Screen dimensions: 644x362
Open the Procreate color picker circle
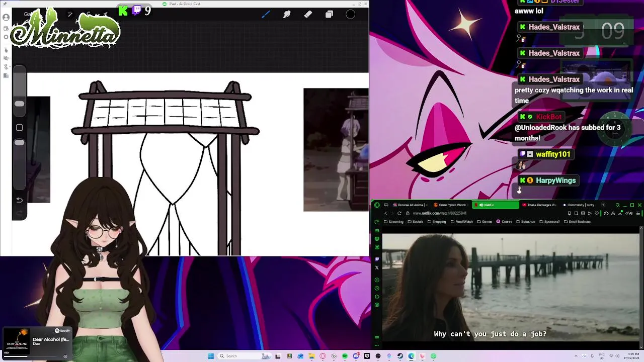coord(351,14)
